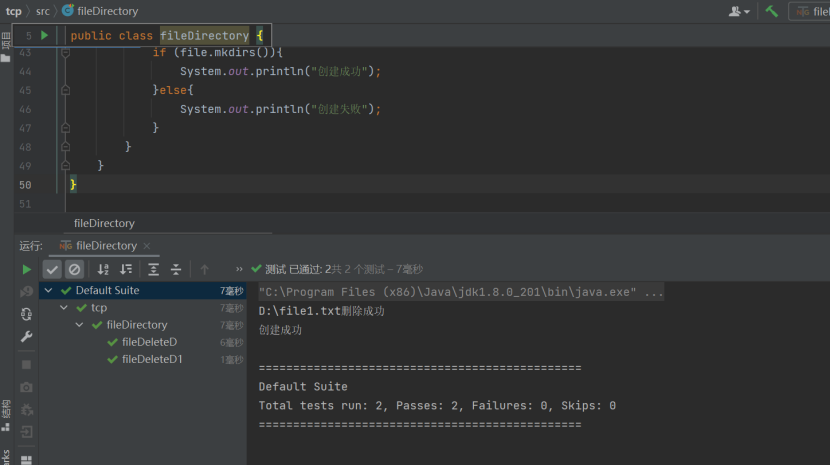Click the src breadcrumb item

point(43,11)
